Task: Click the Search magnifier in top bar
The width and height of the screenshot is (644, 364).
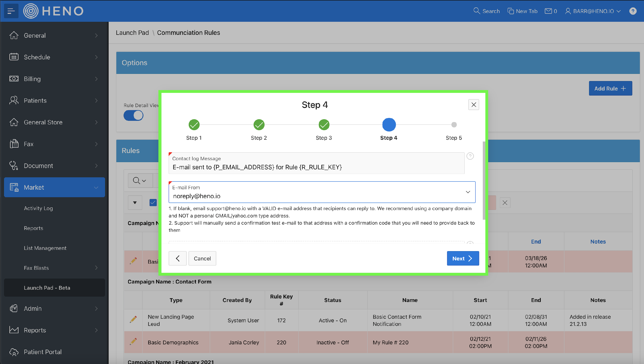Action: coord(477,11)
